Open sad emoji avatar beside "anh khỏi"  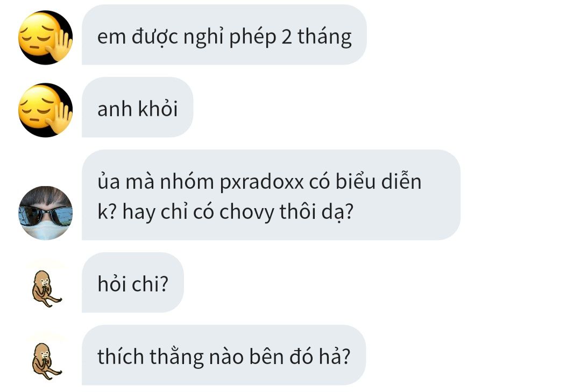[45, 110]
